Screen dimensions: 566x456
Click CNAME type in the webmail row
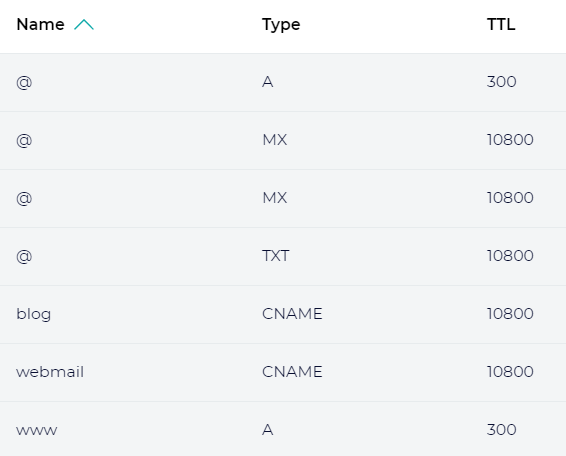coord(292,372)
